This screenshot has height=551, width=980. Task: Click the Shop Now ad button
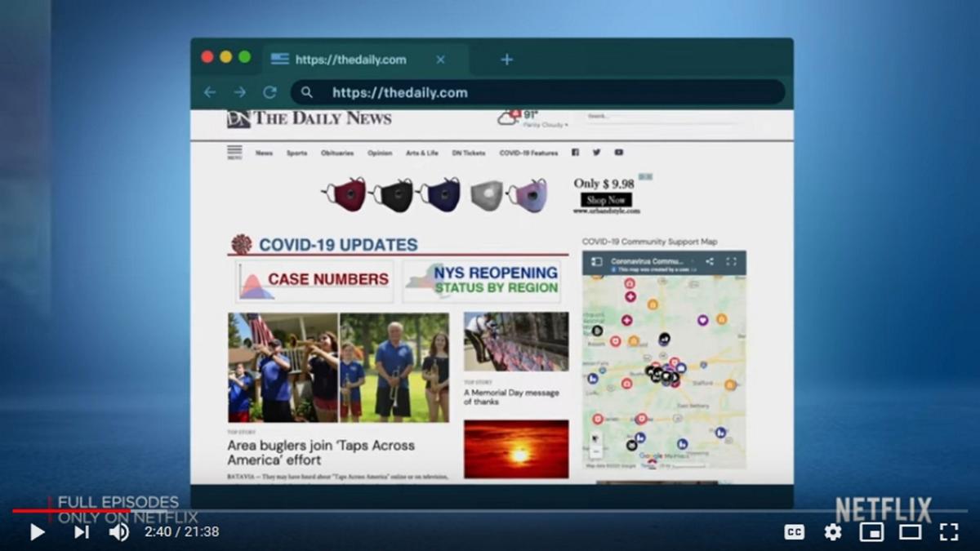(x=606, y=200)
